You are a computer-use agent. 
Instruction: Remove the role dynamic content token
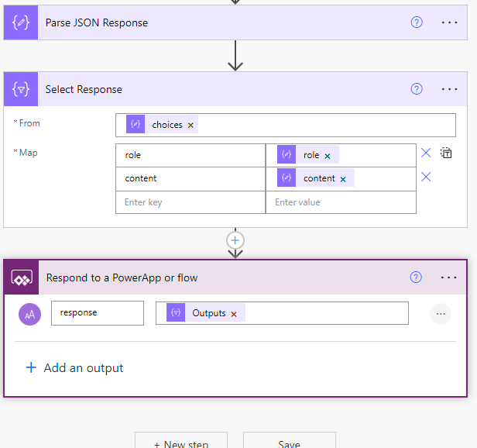pyautogui.click(x=328, y=157)
